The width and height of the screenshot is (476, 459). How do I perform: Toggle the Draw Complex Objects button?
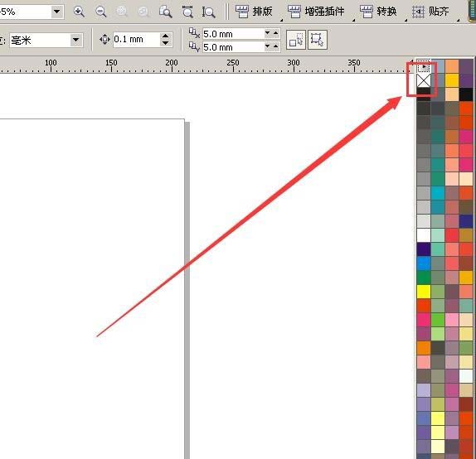pyautogui.click(x=318, y=40)
